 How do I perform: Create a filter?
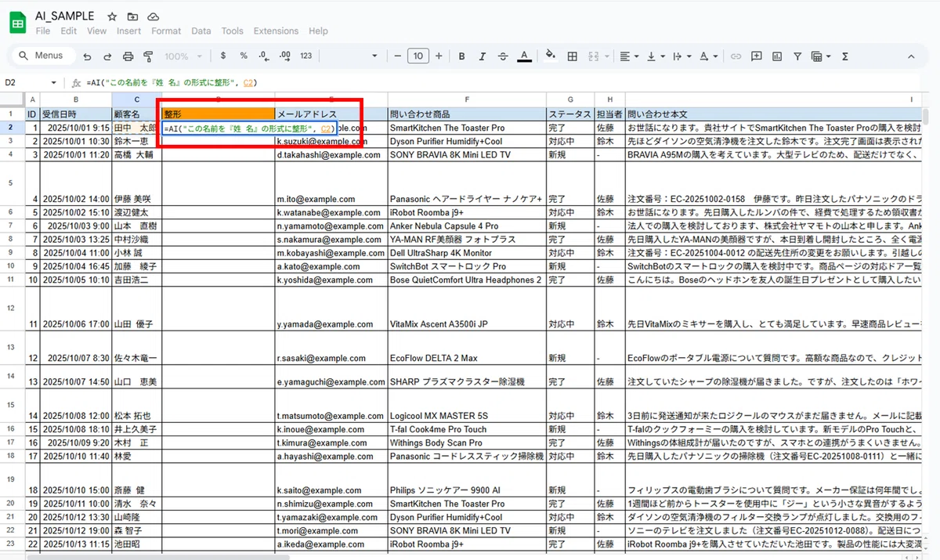pos(797,56)
